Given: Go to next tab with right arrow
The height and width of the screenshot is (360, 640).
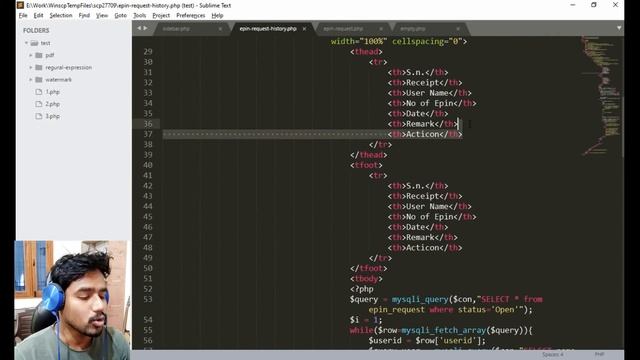Looking at the screenshot, I should [145, 28].
